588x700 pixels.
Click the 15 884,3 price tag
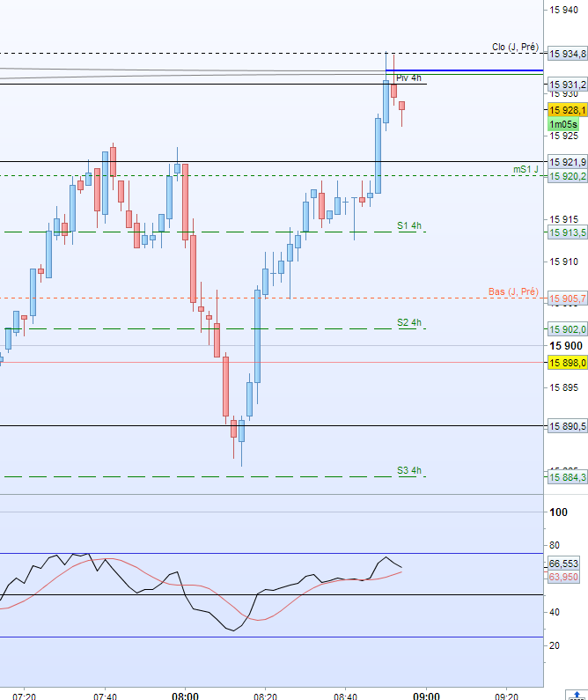click(x=568, y=477)
